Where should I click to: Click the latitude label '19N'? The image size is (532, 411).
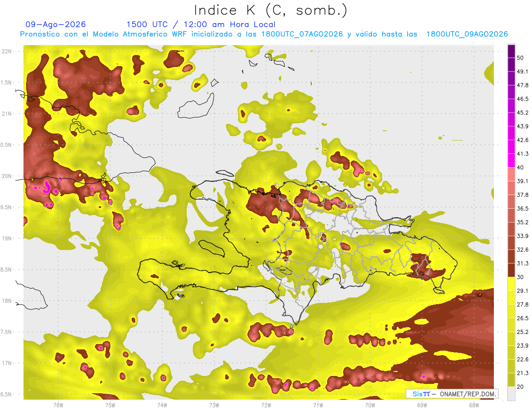8,238
